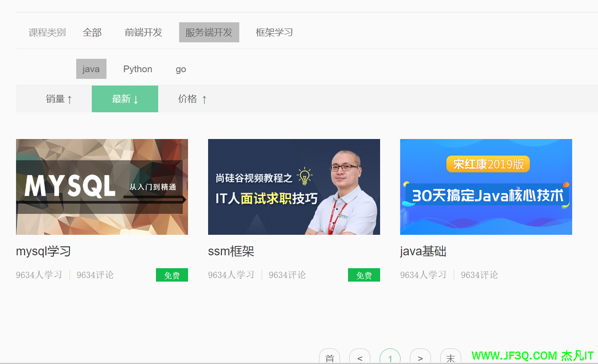Choose the 前端开发 category
598x364 pixels.
(x=143, y=33)
